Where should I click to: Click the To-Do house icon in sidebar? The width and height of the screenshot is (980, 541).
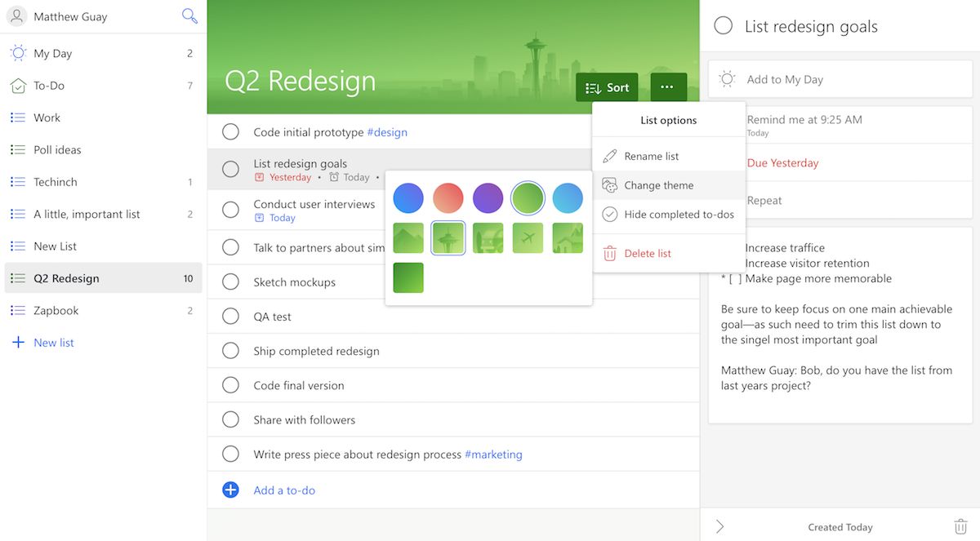tap(17, 86)
